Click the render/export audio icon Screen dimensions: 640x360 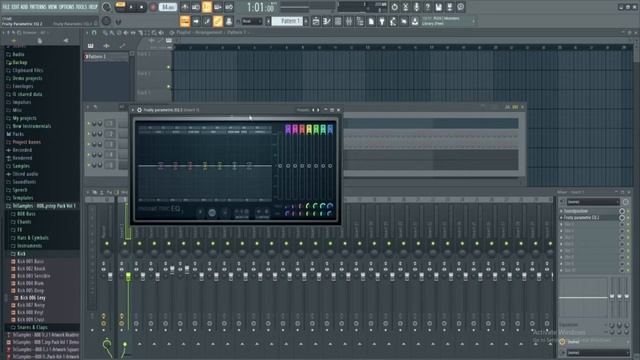(x=449, y=7)
